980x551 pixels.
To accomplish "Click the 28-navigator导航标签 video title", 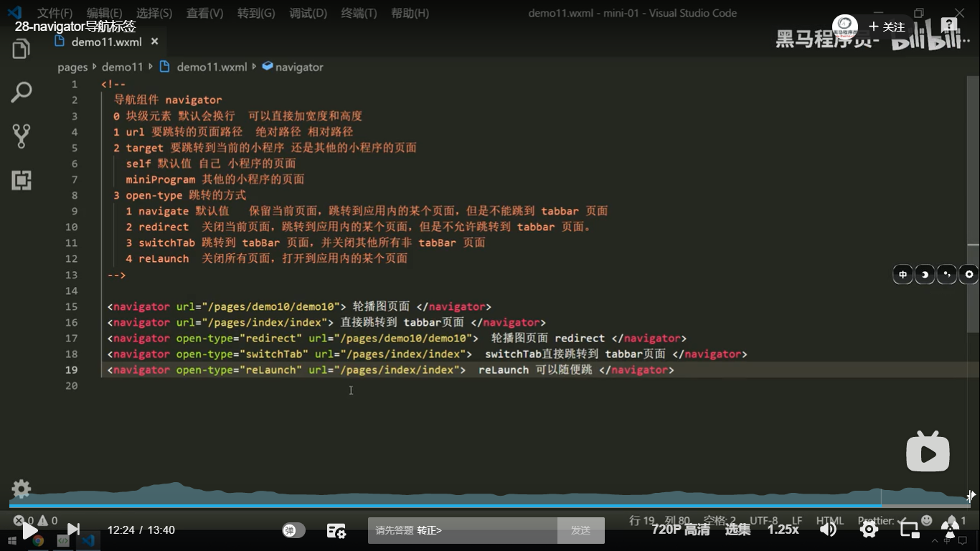I will tap(75, 27).
